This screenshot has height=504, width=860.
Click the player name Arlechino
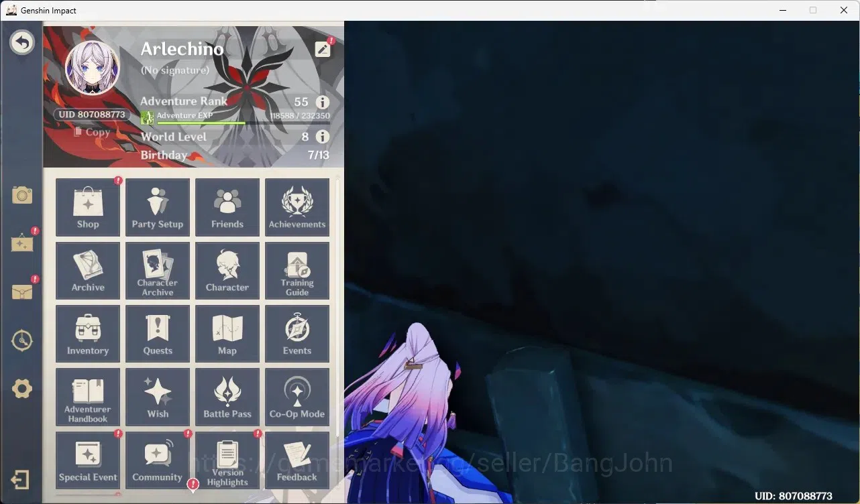click(182, 49)
